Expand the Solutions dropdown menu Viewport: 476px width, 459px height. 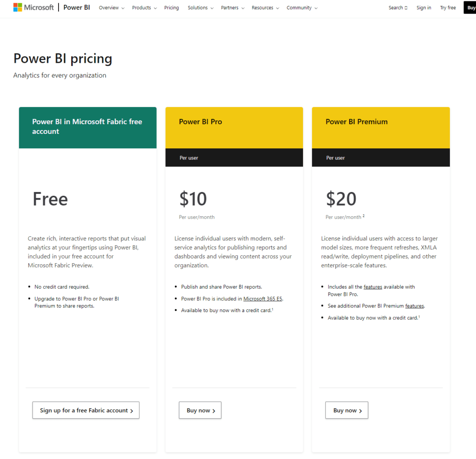coord(200,8)
